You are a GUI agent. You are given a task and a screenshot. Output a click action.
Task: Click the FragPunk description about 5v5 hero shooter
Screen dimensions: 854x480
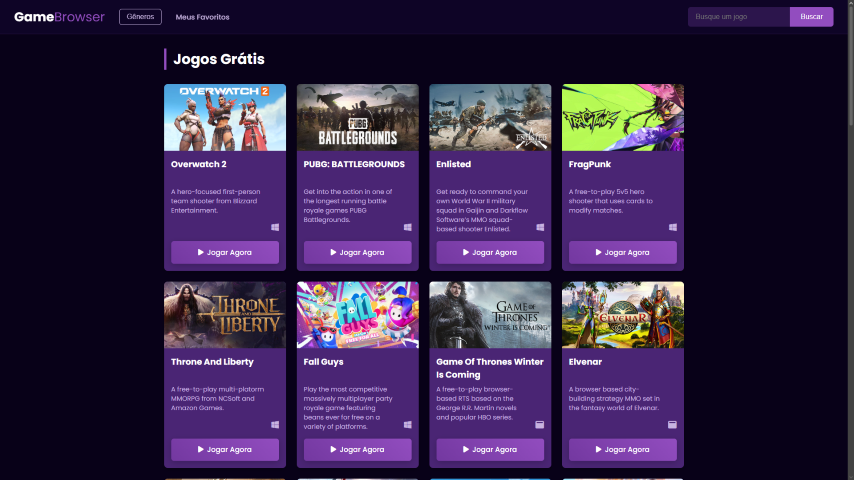611,201
